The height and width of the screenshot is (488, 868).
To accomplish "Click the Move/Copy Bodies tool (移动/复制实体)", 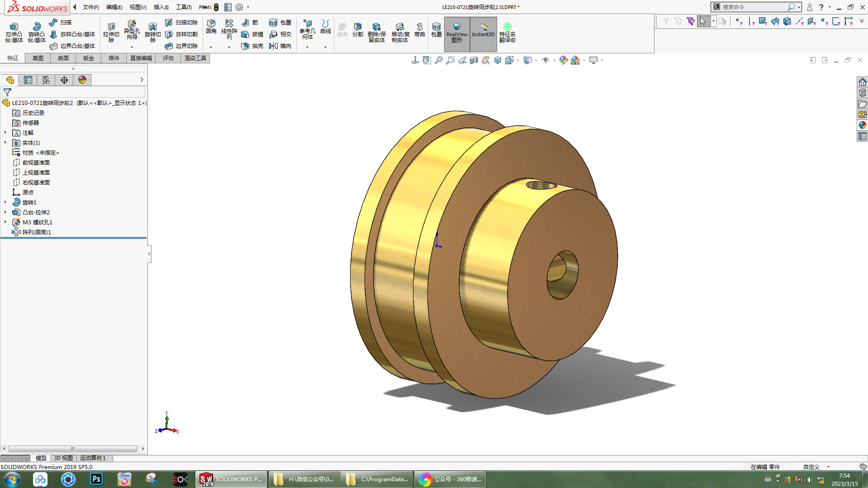I will [x=400, y=33].
